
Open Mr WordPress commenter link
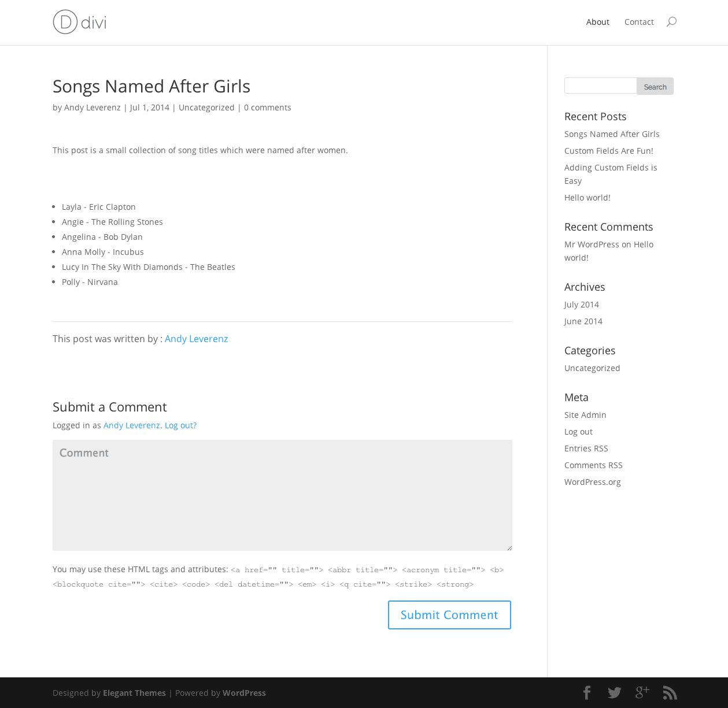click(x=592, y=244)
